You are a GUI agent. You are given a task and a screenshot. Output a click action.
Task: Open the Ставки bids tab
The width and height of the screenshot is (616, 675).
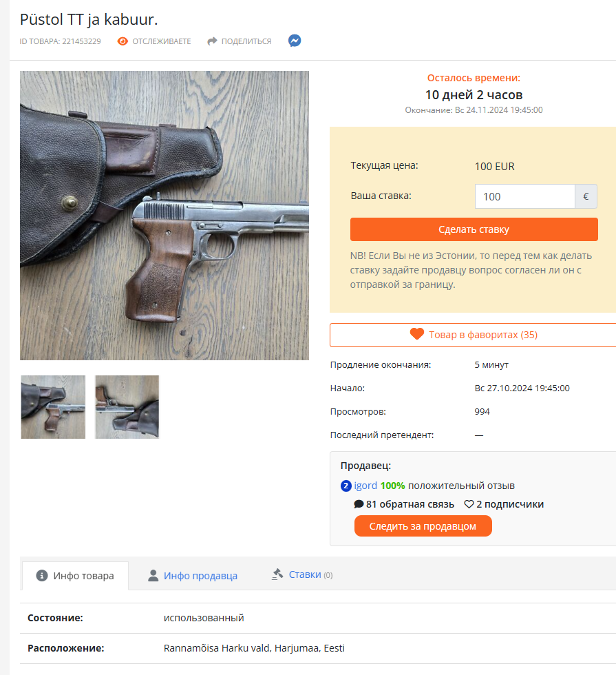point(304,574)
